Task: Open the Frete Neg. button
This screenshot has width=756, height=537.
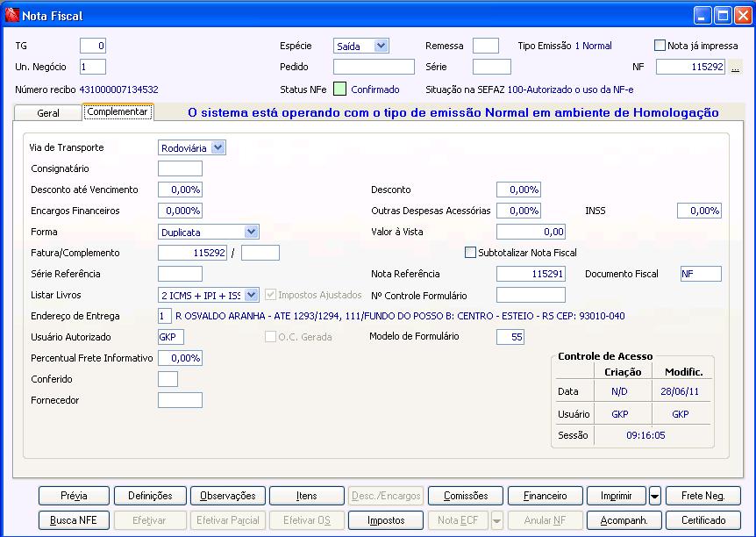Action: 703,496
